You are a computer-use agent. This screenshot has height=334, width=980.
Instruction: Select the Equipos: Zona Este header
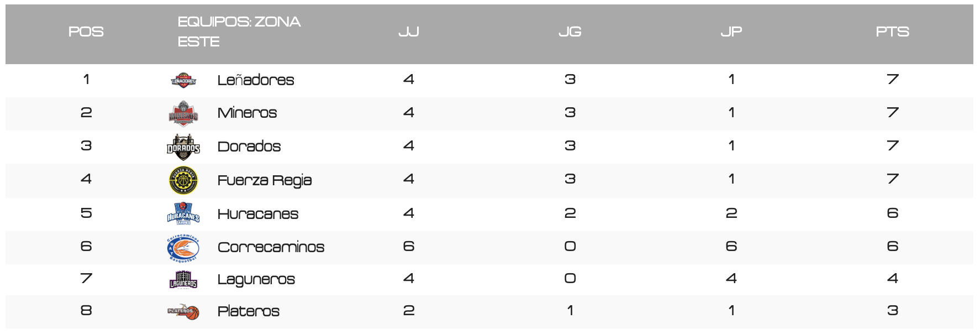point(239,32)
